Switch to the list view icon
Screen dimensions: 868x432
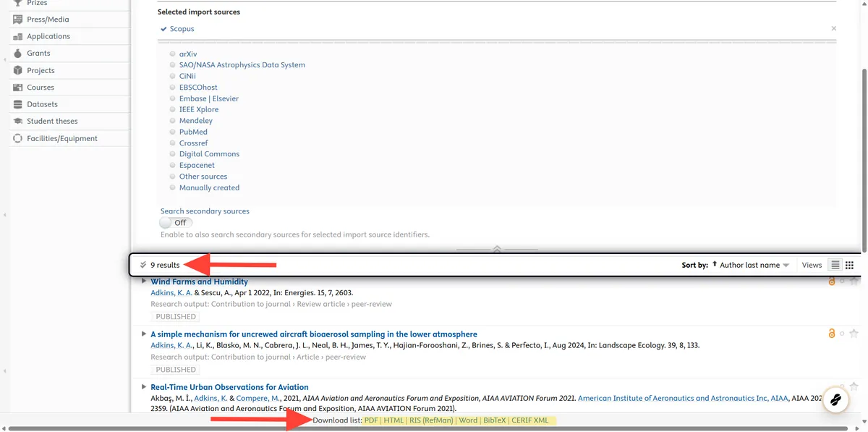[835, 265]
